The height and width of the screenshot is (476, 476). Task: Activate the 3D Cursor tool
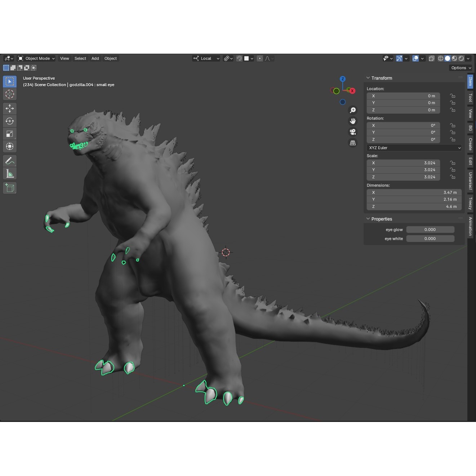pyautogui.click(x=10, y=94)
